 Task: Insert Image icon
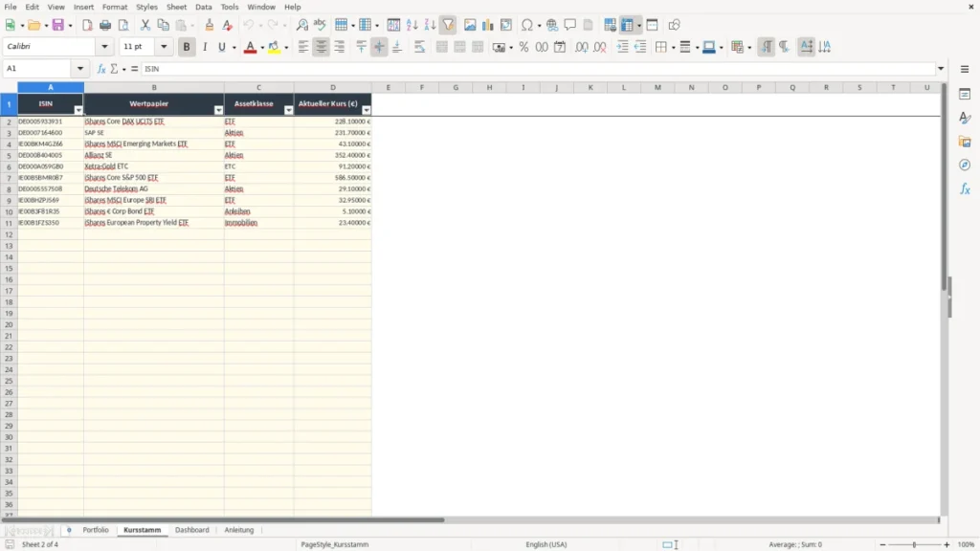pos(470,25)
